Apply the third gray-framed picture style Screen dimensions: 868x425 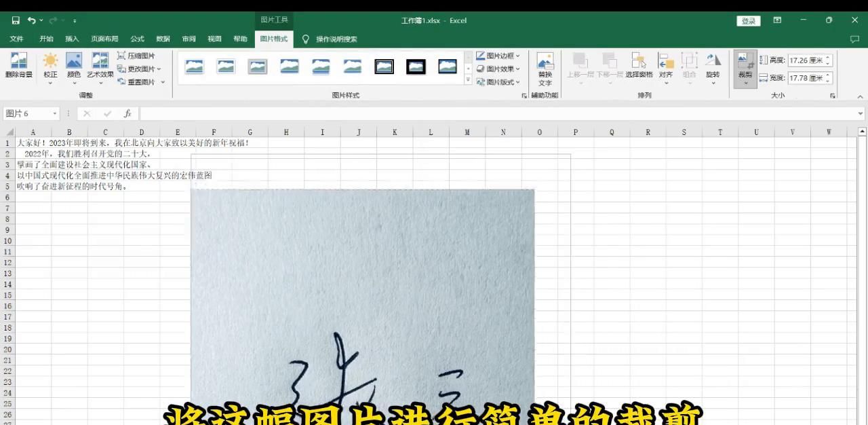(258, 67)
